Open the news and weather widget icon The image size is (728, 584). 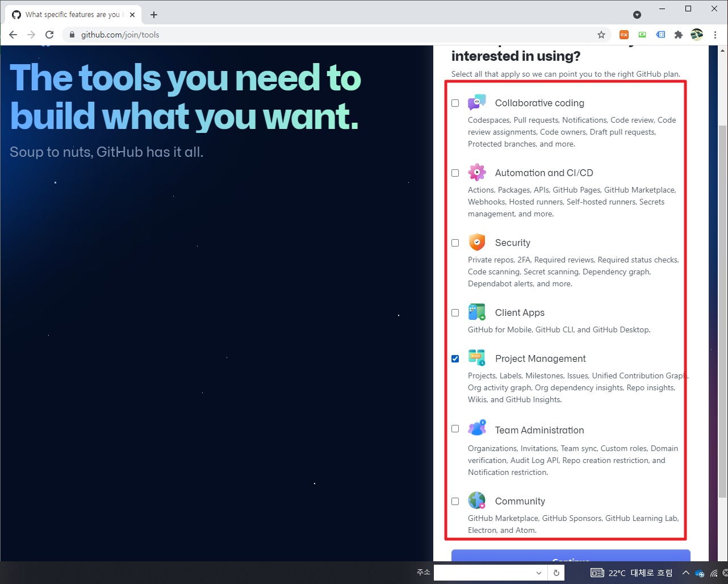pyautogui.click(x=597, y=573)
